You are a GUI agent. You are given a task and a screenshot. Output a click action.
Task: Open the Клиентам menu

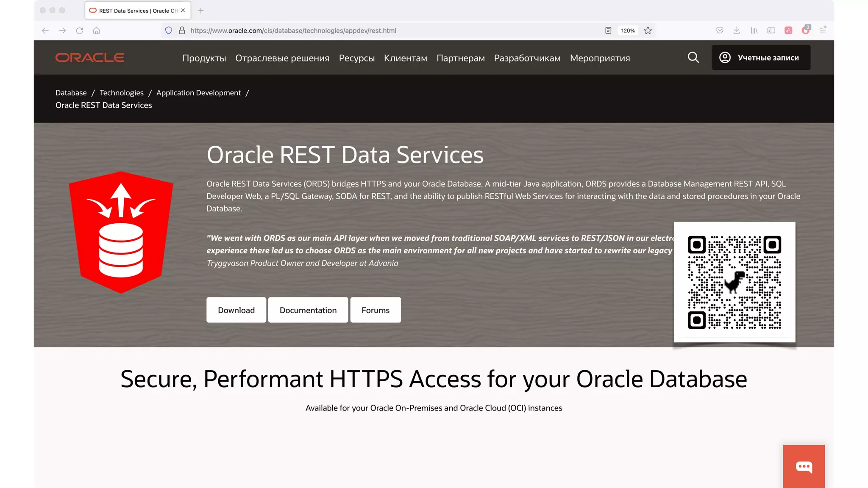(406, 58)
